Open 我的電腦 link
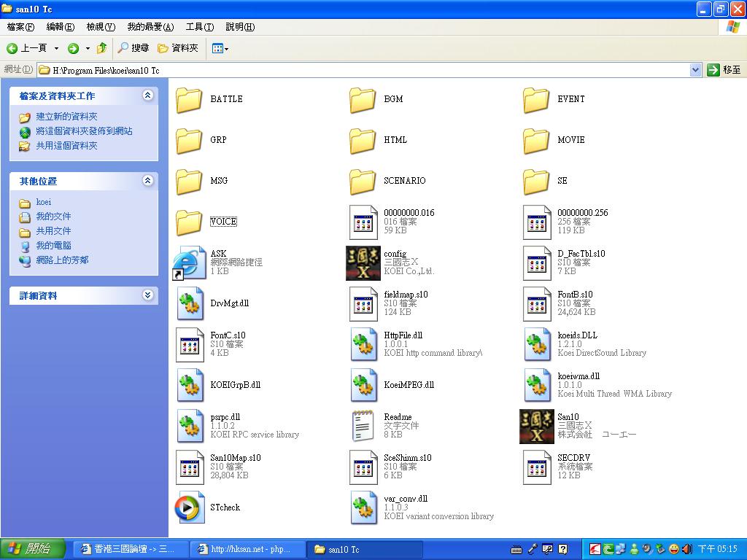Viewport: 747px width, 560px height. [53, 246]
